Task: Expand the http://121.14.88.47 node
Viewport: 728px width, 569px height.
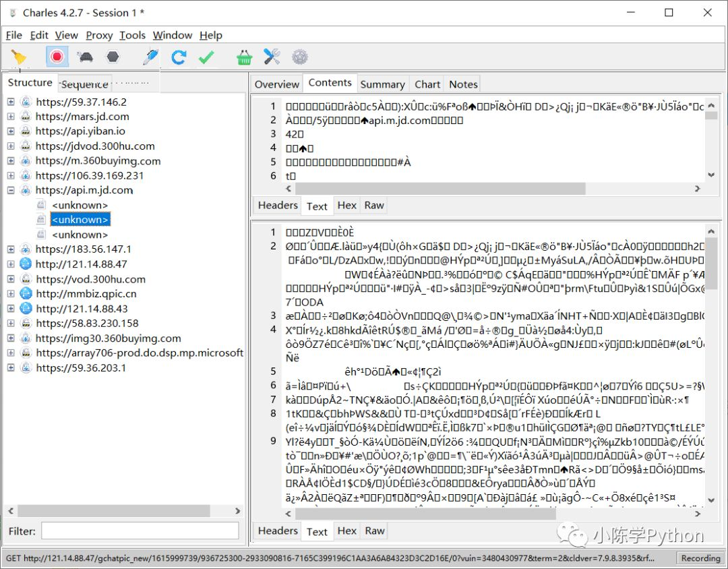Action: 11,264
